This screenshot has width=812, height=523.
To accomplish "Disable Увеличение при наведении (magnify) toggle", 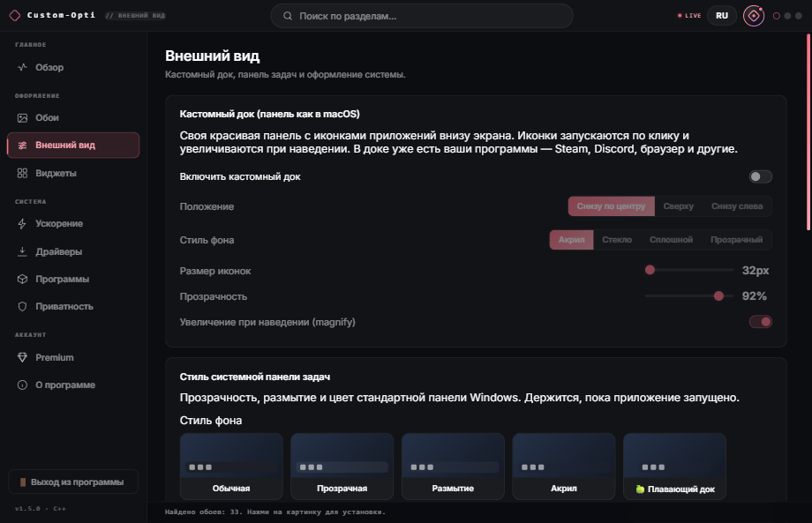I will [760, 322].
